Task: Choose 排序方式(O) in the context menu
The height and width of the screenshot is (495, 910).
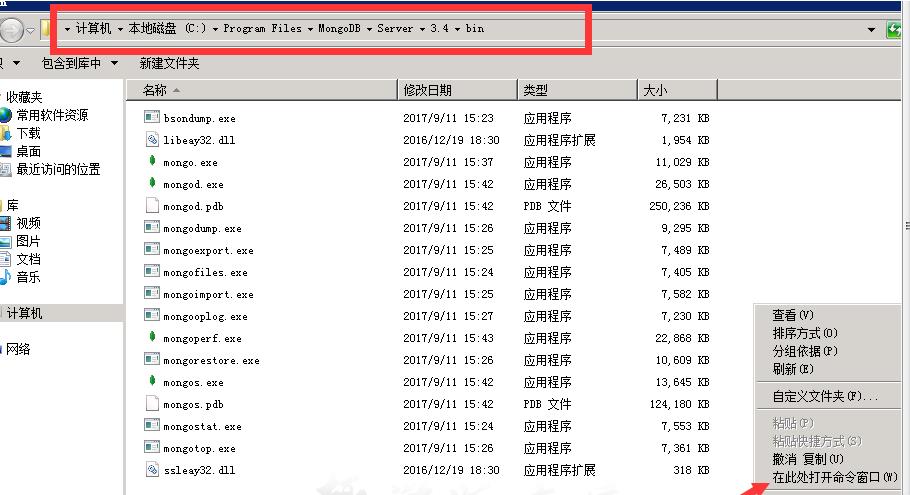Action: pyautogui.click(x=805, y=333)
